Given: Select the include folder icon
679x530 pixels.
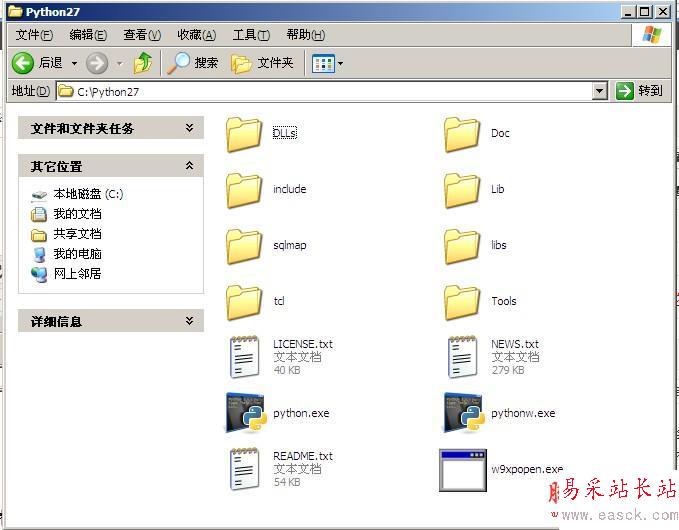Looking at the screenshot, I should point(244,190).
